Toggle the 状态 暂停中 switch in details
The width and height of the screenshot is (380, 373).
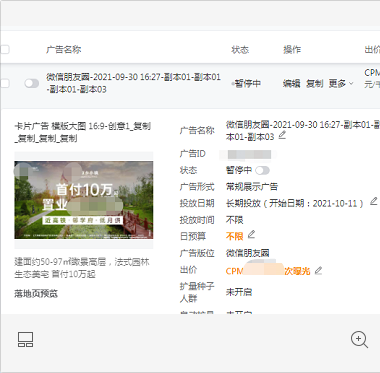(262, 171)
